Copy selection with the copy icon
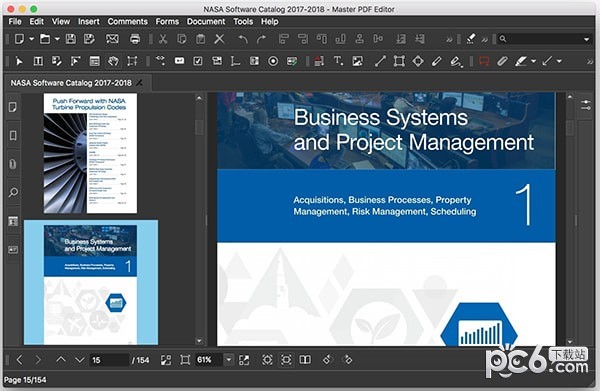 pos(182,39)
